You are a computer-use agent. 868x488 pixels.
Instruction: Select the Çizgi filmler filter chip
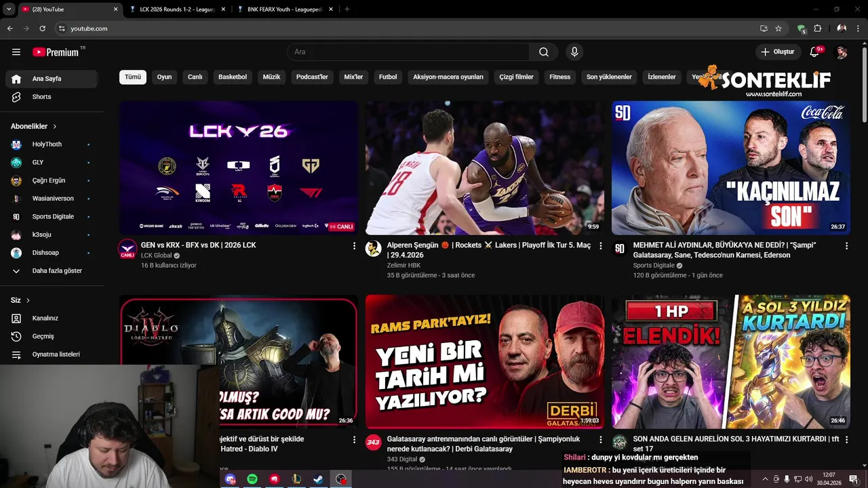(x=516, y=77)
